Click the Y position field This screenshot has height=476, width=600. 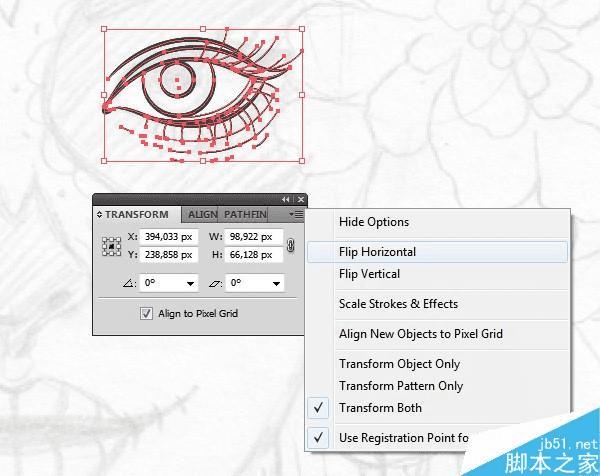[x=169, y=255]
